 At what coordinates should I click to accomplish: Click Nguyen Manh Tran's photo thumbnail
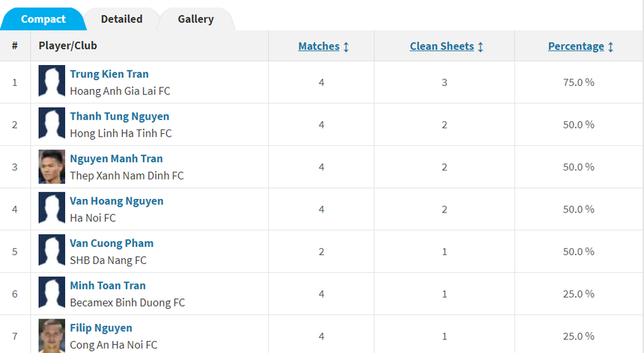[52, 167]
